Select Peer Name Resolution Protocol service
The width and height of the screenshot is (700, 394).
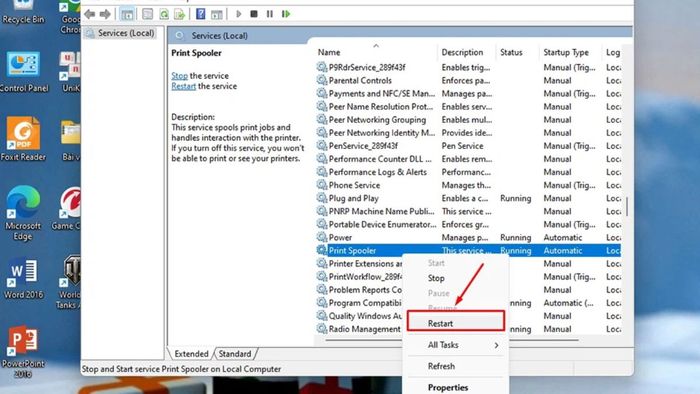point(468,107)
